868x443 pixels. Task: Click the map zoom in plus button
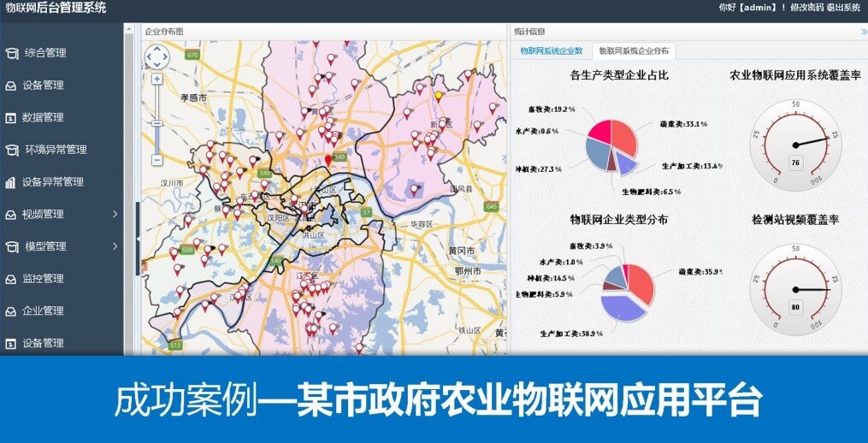coord(157,79)
